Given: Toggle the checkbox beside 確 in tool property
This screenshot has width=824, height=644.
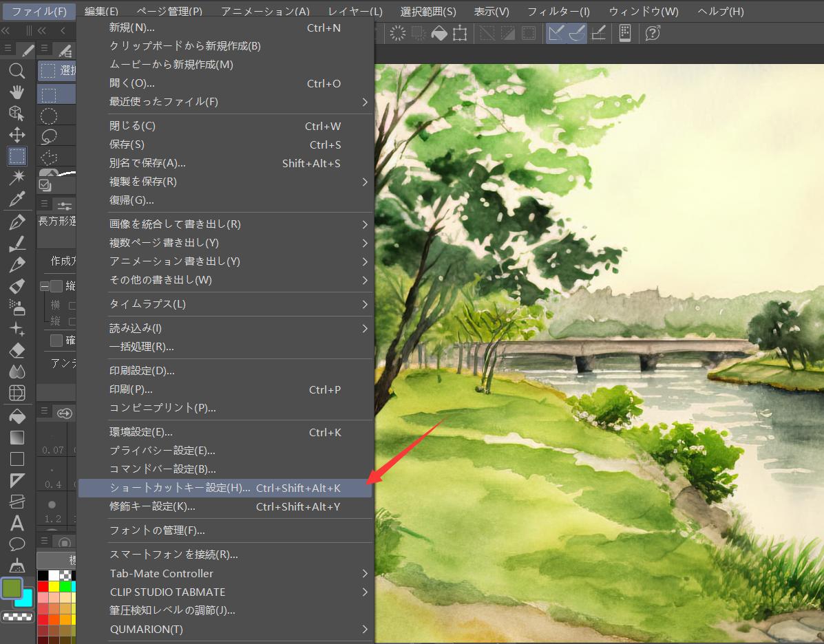Looking at the screenshot, I should pyautogui.click(x=56, y=341).
